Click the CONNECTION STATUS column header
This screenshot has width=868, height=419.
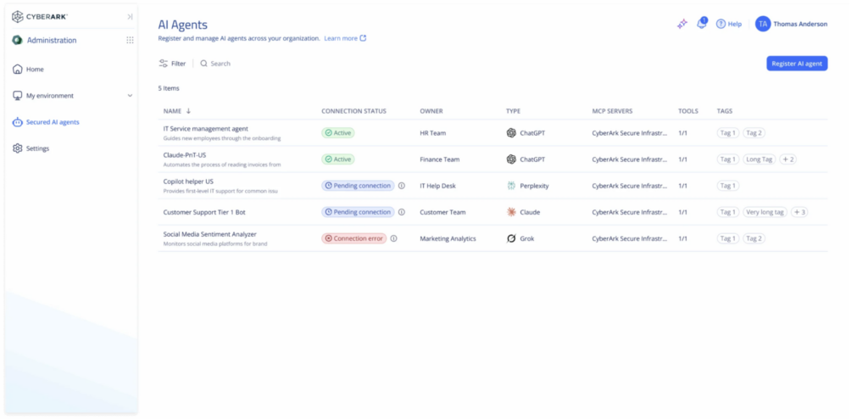click(353, 111)
